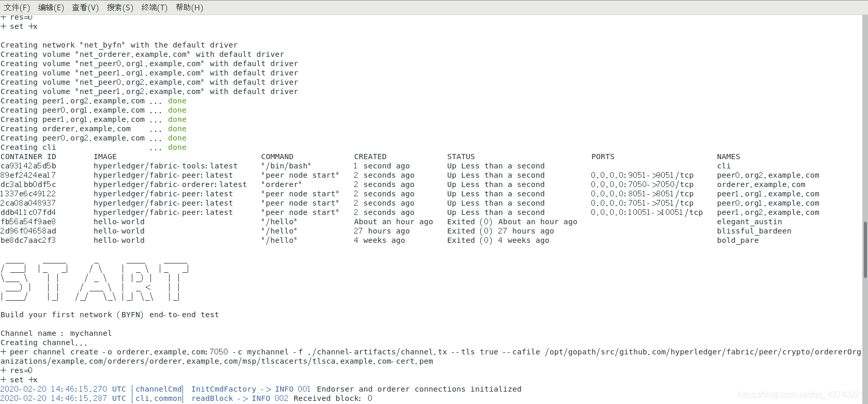Viewport: 868px width, 404px height.
Task: Click container ID be8dc7aac2f3
Action: pyautogui.click(x=28, y=240)
